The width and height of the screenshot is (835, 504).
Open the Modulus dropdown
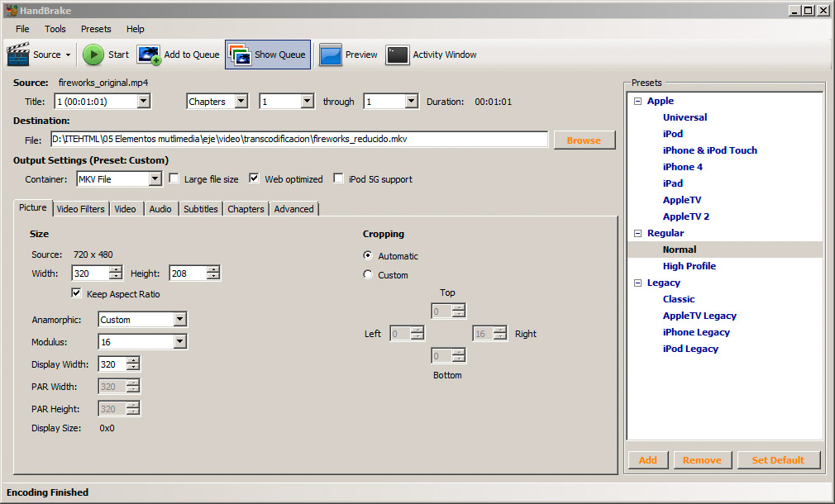pos(180,342)
